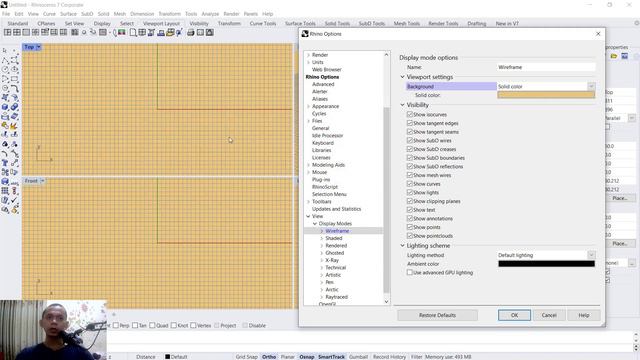Screen dimensions: 640x360
Task: Enable Use advanced GPU lighting
Action: coord(409,272)
